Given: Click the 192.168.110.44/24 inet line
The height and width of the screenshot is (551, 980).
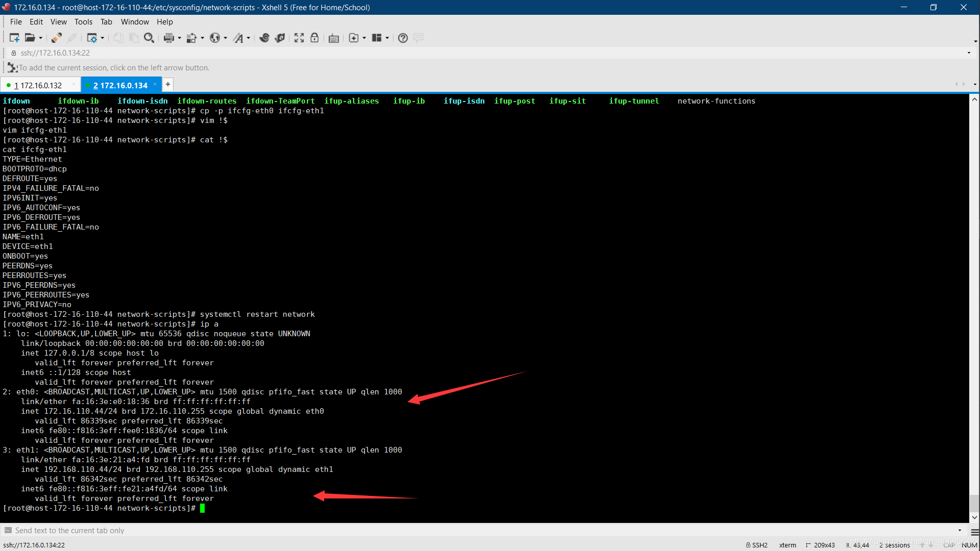Looking at the screenshot, I should coord(177,469).
